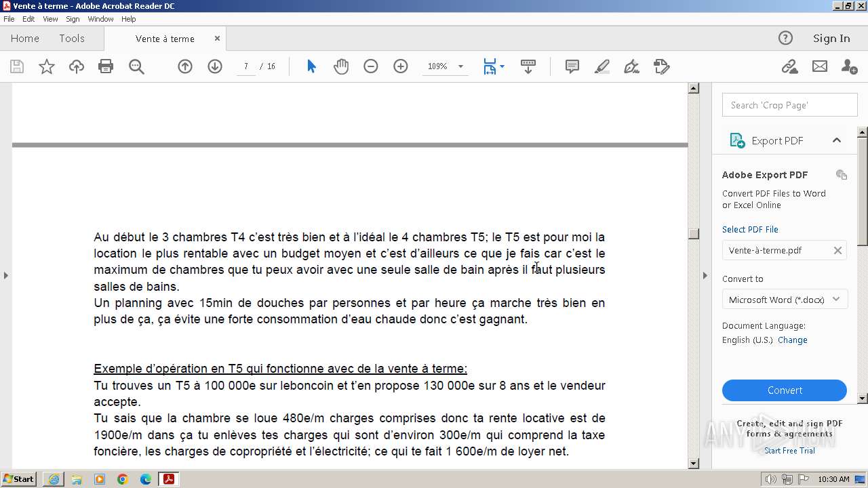The image size is (868, 488).
Task: Bookmark the document with the star icon
Action: coord(47,66)
